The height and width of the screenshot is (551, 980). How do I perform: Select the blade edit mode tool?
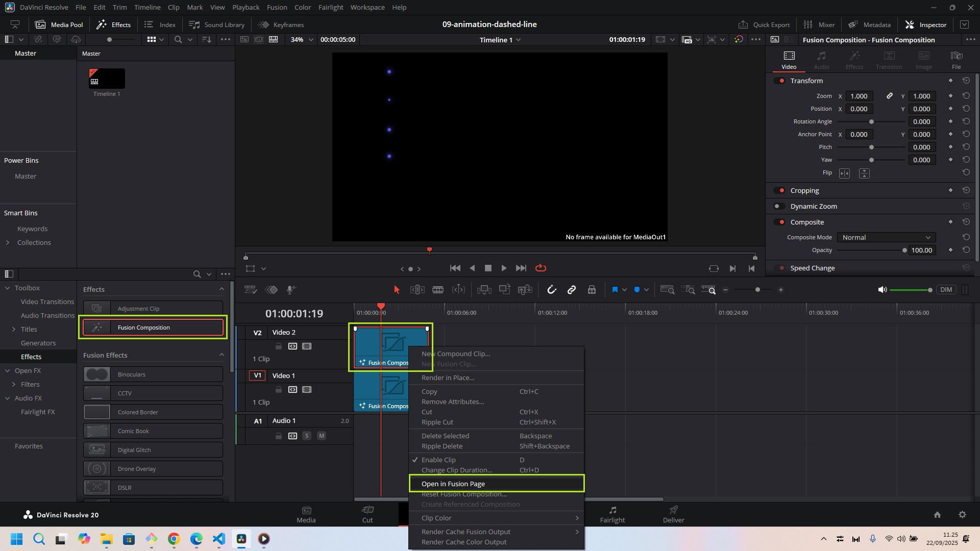[438, 290]
